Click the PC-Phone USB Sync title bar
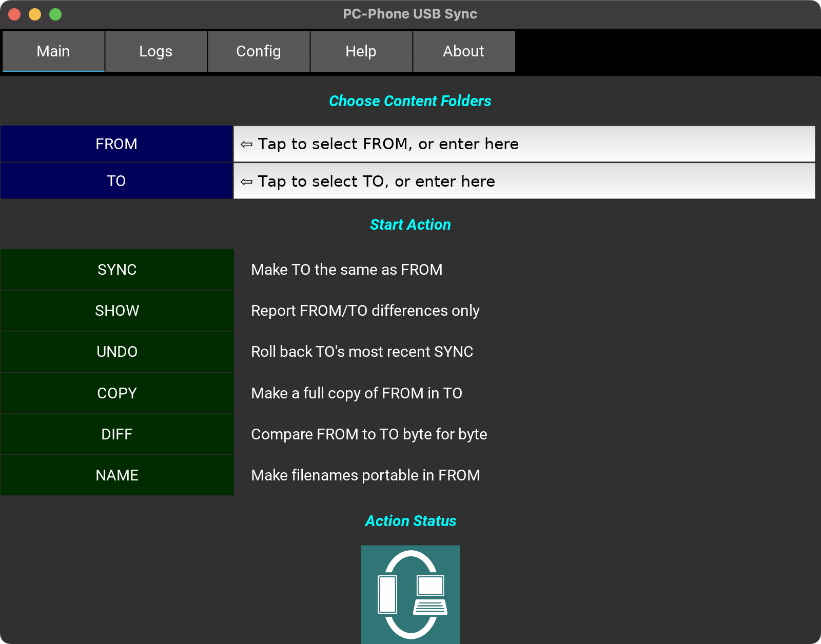Screen dimensions: 821x644 click(410, 14)
